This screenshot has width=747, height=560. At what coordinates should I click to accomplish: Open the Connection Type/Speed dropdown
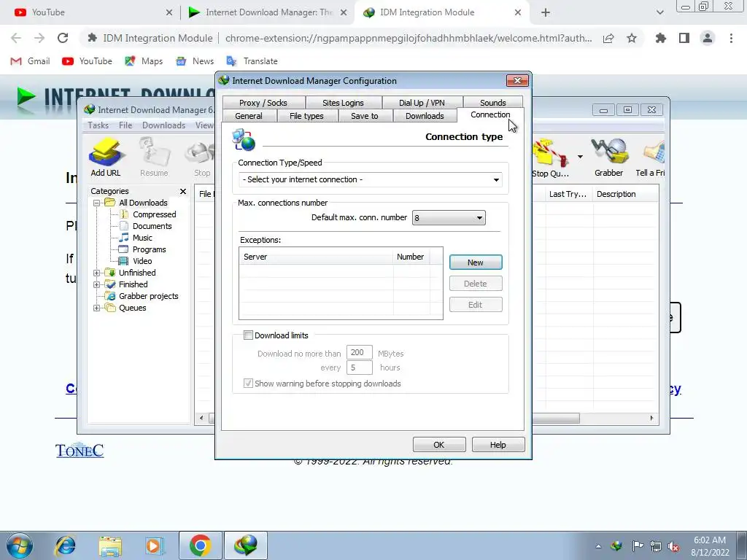point(370,179)
